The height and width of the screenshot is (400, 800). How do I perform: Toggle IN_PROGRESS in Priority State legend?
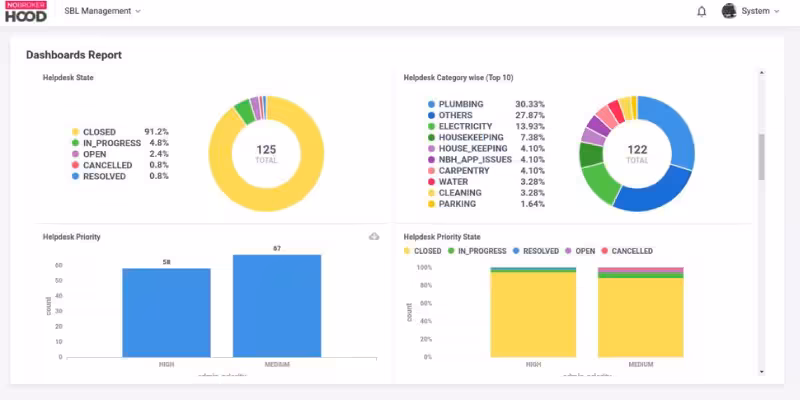[477, 251]
